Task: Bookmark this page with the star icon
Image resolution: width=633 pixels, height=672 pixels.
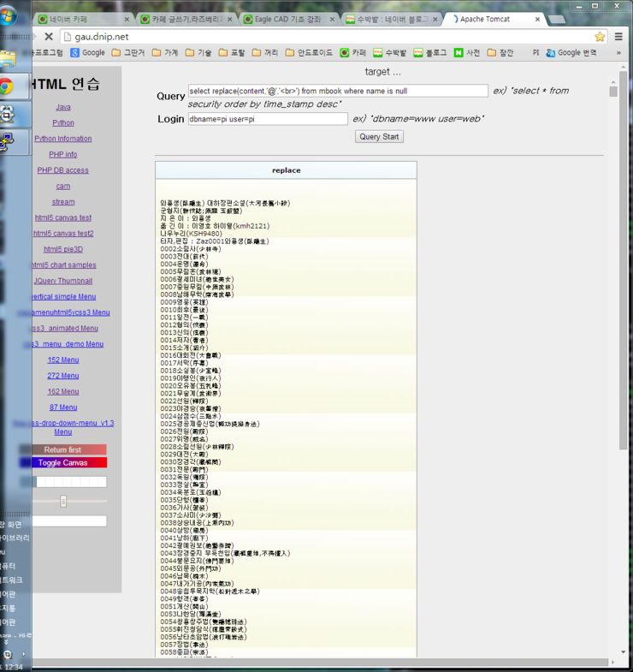Action: click(x=600, y=37)
